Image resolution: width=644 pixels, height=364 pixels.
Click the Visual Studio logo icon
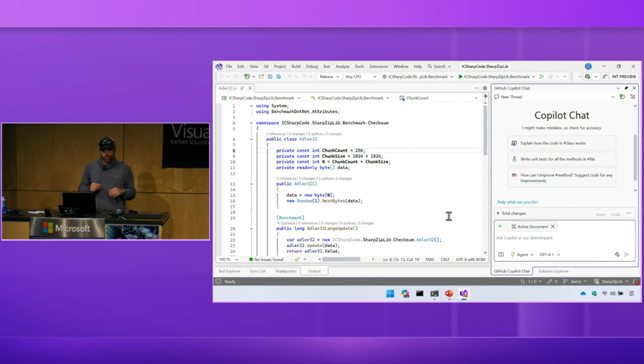[219, 67]
